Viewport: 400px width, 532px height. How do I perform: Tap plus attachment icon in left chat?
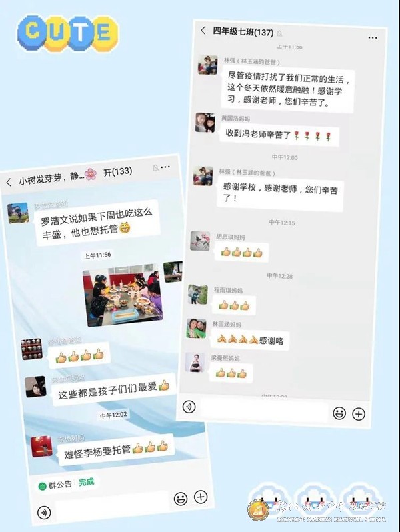pos(201,497)
